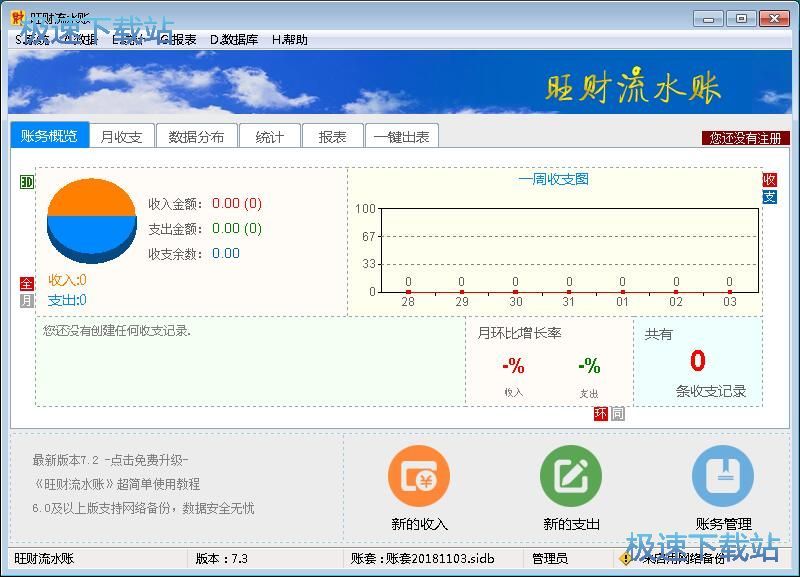This screenshot has width=800, height=577.
Task: Close the 旺财流水账 window
Action: click(774, 19)
